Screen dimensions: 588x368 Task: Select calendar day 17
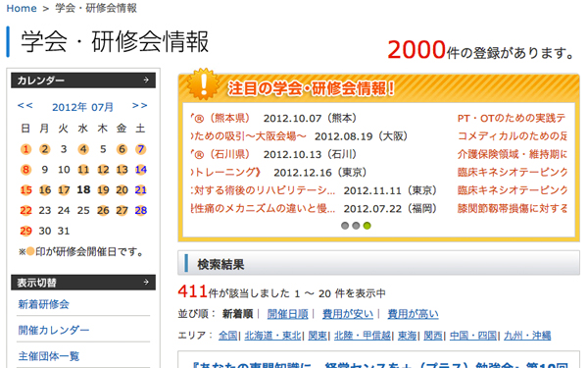click(64, 190)
